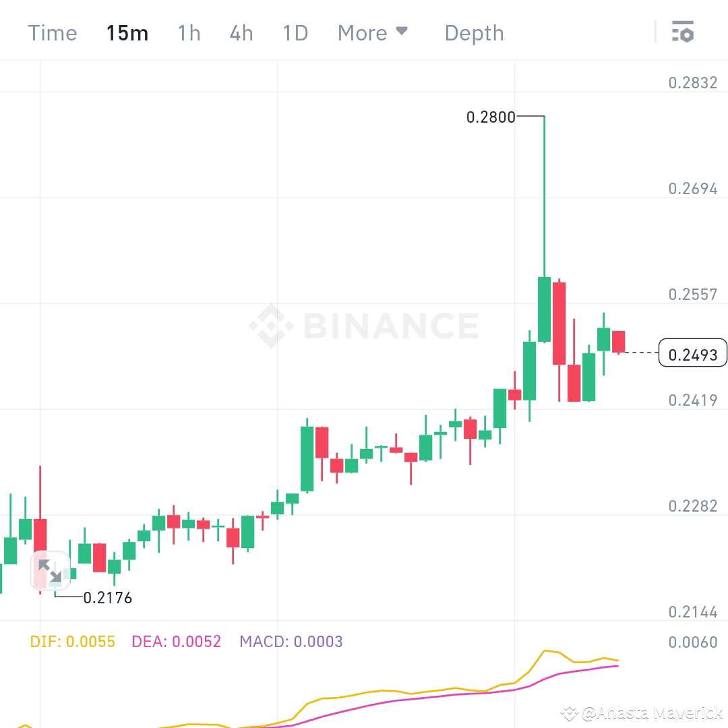The height and width of the screenshot is (728, 728).
Task: Select the 4h timeframe
Action: coord(241,32)
